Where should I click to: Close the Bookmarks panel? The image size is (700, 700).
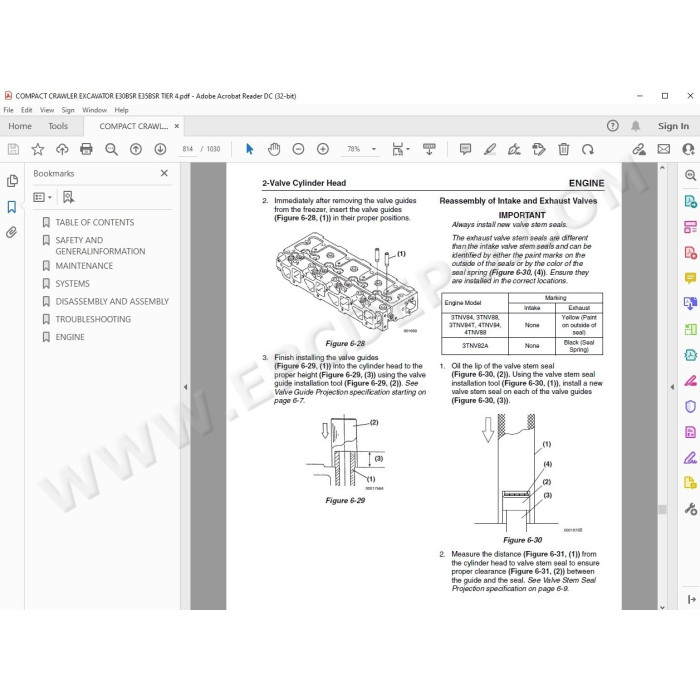pos(164,173)
